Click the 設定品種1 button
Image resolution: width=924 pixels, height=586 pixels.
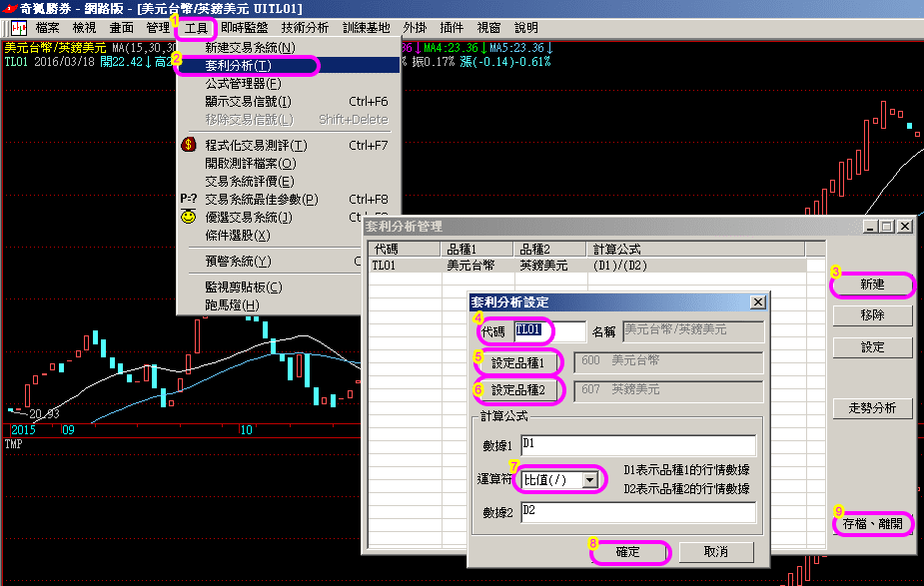click(517, 362)
